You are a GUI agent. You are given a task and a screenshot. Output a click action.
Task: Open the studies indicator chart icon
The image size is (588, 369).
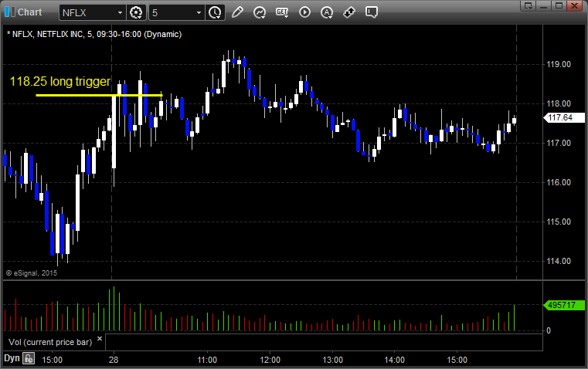(x=260, y=12)
